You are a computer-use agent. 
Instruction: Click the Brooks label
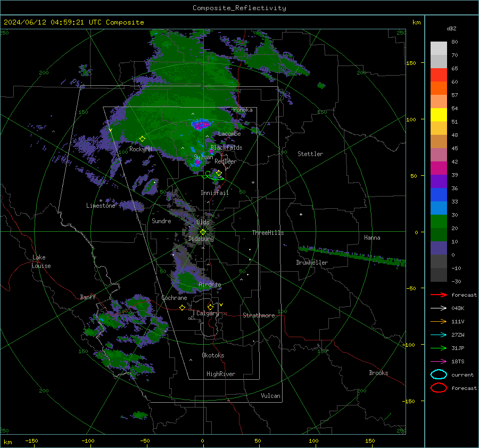tap(378, 373)
